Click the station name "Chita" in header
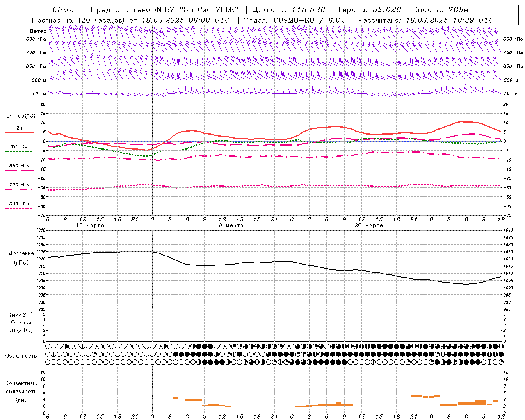 coord(64,10)
